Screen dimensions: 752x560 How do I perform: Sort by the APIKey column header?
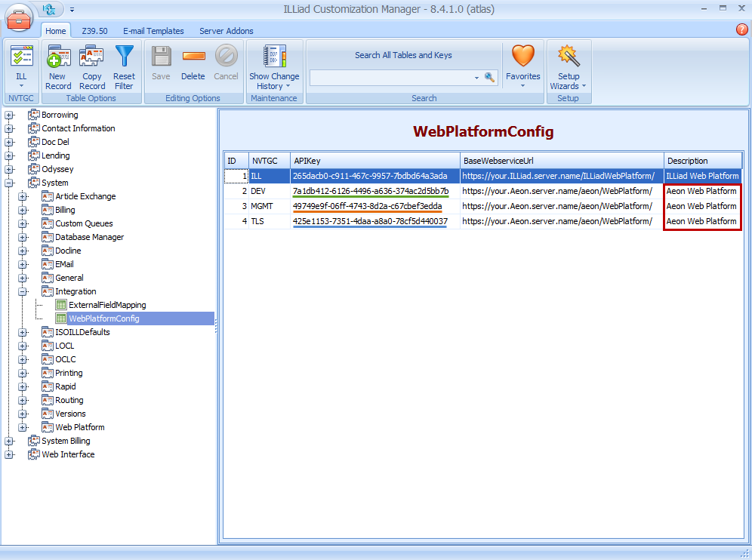pyautogui.click(x=374, y=161)
